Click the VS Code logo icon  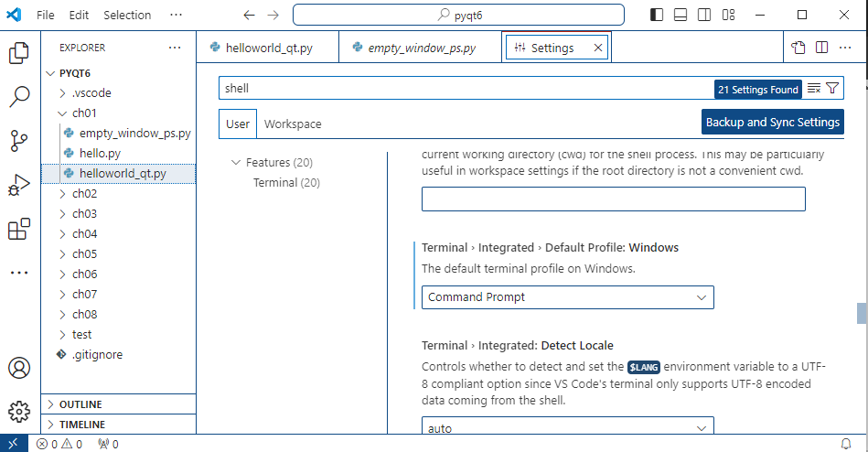[14, 15]
